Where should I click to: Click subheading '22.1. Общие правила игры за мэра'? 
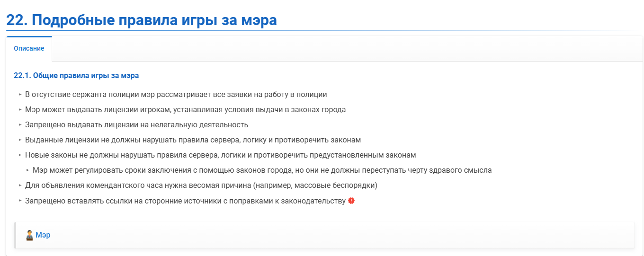point(76,76)
